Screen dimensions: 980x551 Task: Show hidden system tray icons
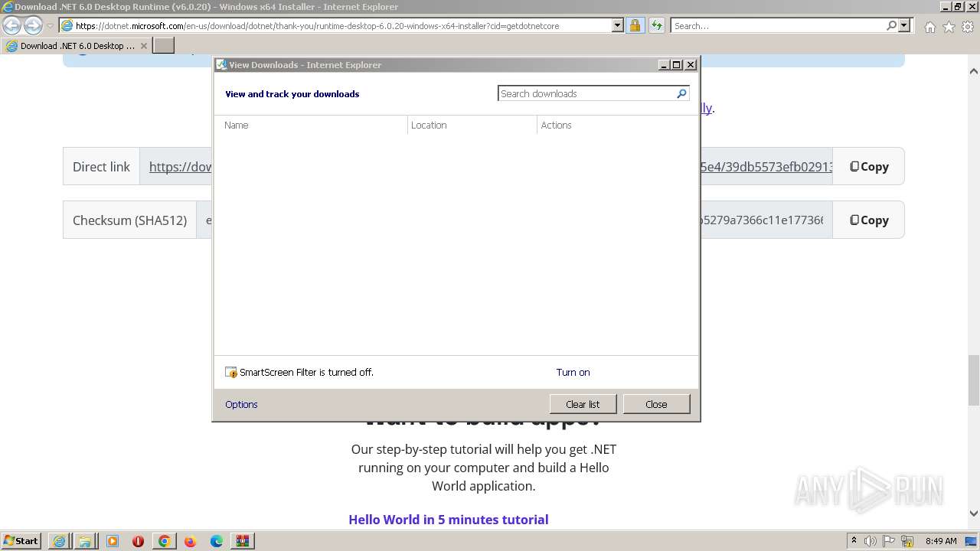854,540
